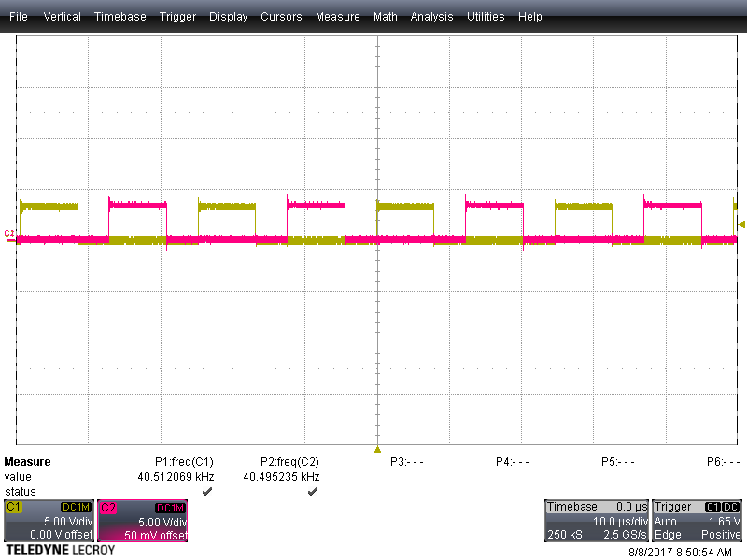This screenshot has width=747, height=560.
Task: Click the 1.65 V trigger level
Action: [x=725, y=522]
